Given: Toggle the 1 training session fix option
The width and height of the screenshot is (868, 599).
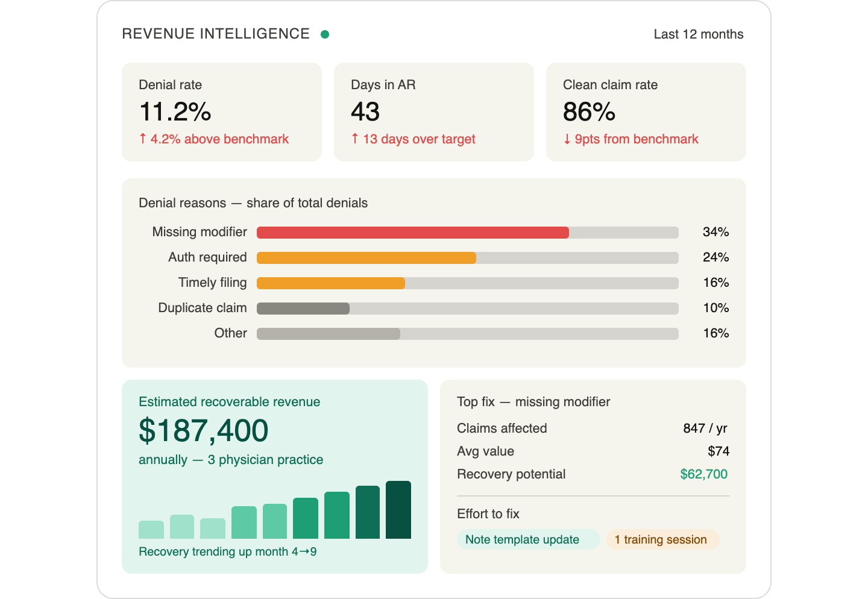Looking at the screenshot, I should pos(662,539).
